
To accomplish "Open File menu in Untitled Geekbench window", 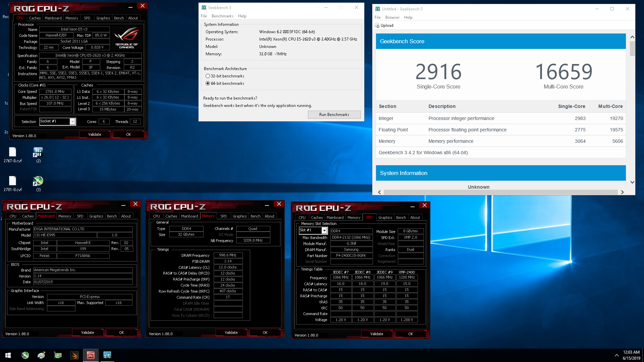I will (x=378, y=17).
